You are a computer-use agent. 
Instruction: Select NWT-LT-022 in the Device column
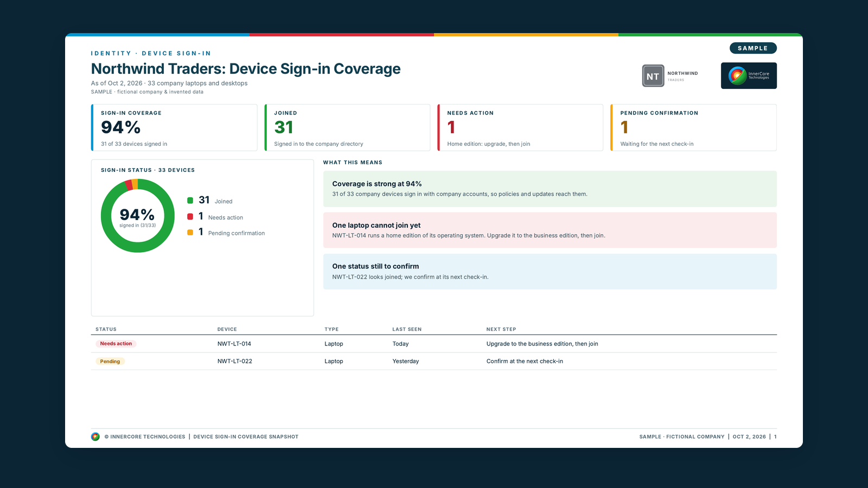[235, 361]
